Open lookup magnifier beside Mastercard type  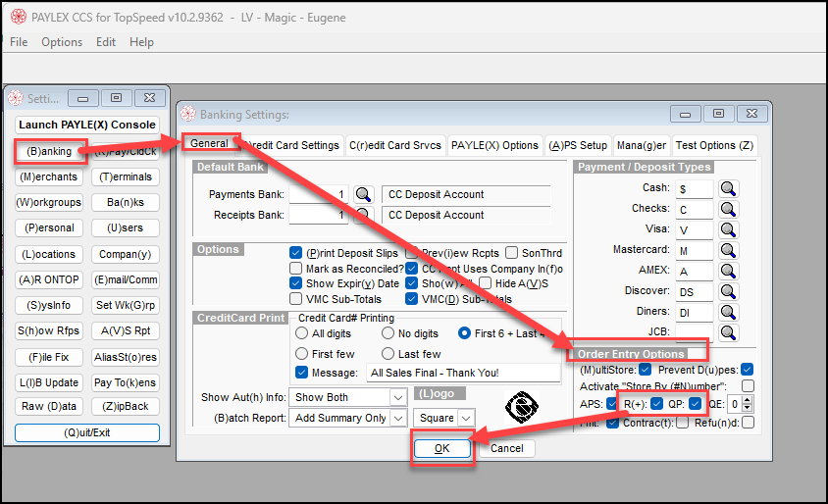[728, 250]
